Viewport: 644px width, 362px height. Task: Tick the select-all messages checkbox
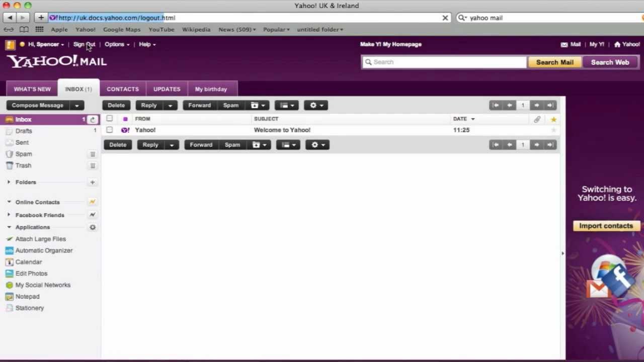(110, 119)
